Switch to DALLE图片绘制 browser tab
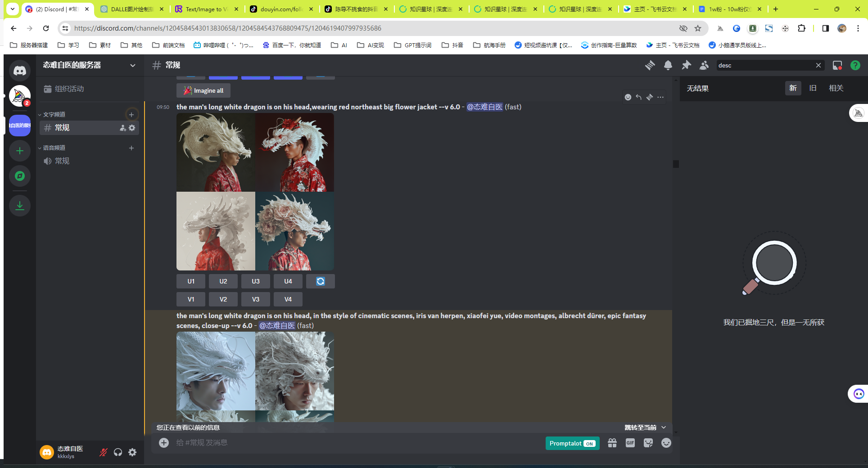The height and width of the screenshot is (468, 868). 132,9
